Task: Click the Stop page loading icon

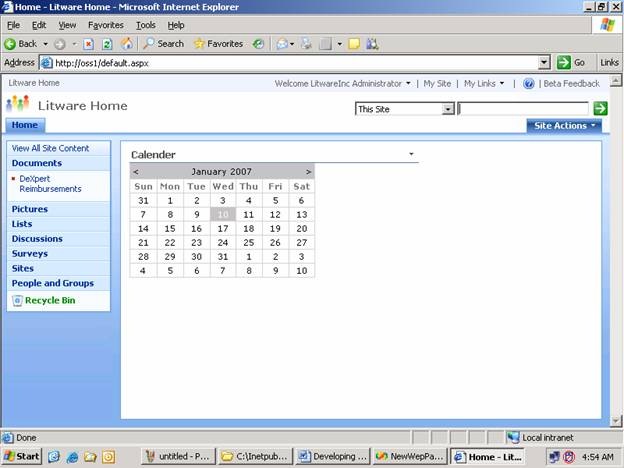Action: pyautogui.click(x=88, y=44)
